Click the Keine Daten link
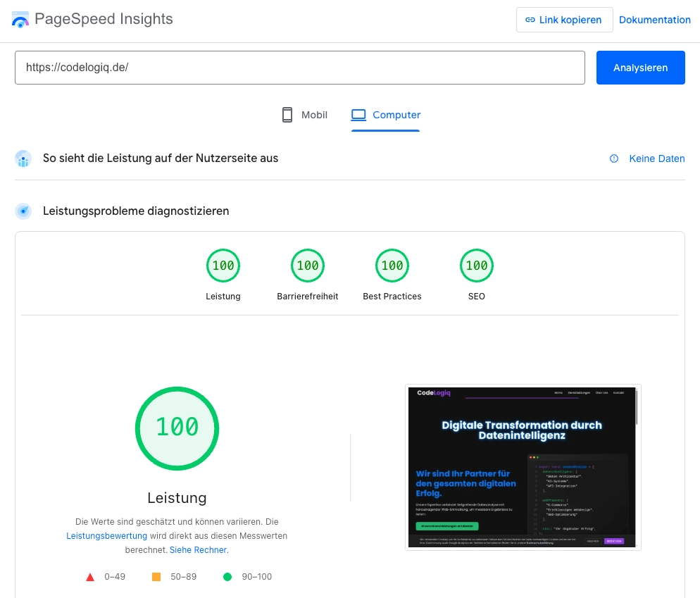The width and height of the screenshot is (700, 598). tap(657, 158)
